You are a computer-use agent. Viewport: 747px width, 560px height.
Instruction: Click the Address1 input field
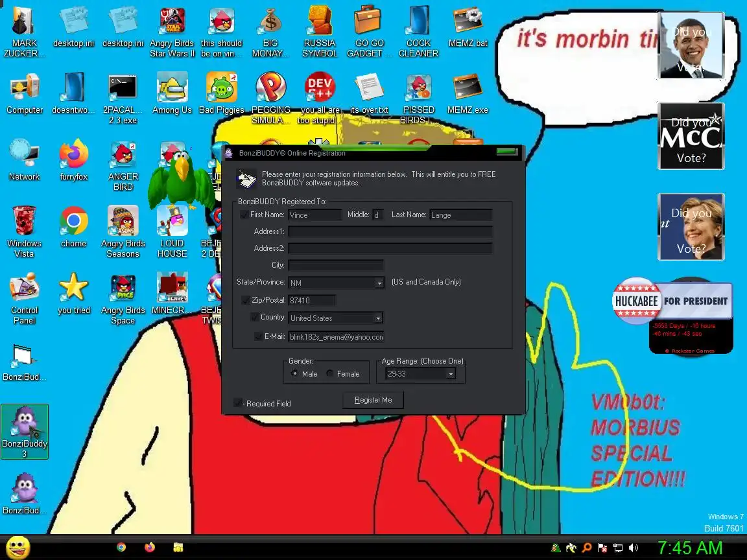(x=390, y=231)
